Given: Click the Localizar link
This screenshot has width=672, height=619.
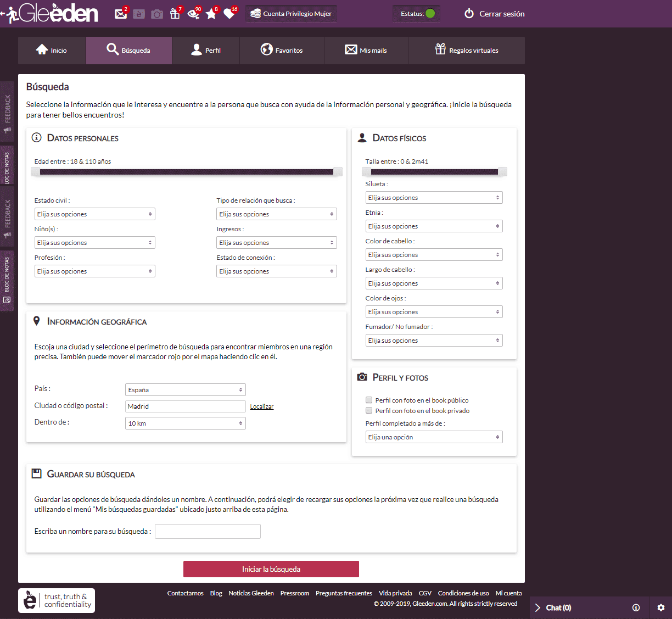Looking at the screenshot, I should pyautogui.click(x=262, y=406).
